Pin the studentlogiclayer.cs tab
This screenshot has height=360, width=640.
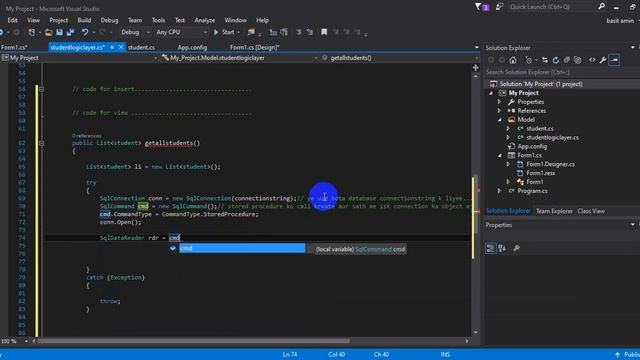coord(112,47)
